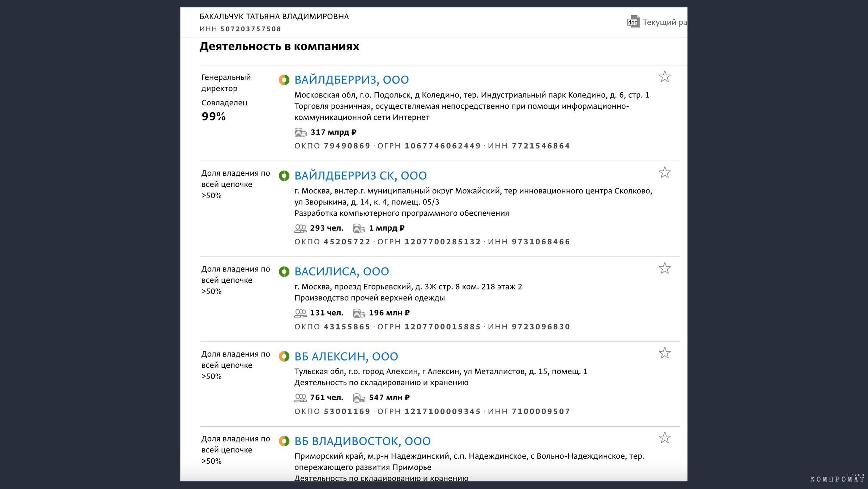Click the Деятельность в компаниях heading
This screenshot has height=489, width=868.
coord(279,46)
